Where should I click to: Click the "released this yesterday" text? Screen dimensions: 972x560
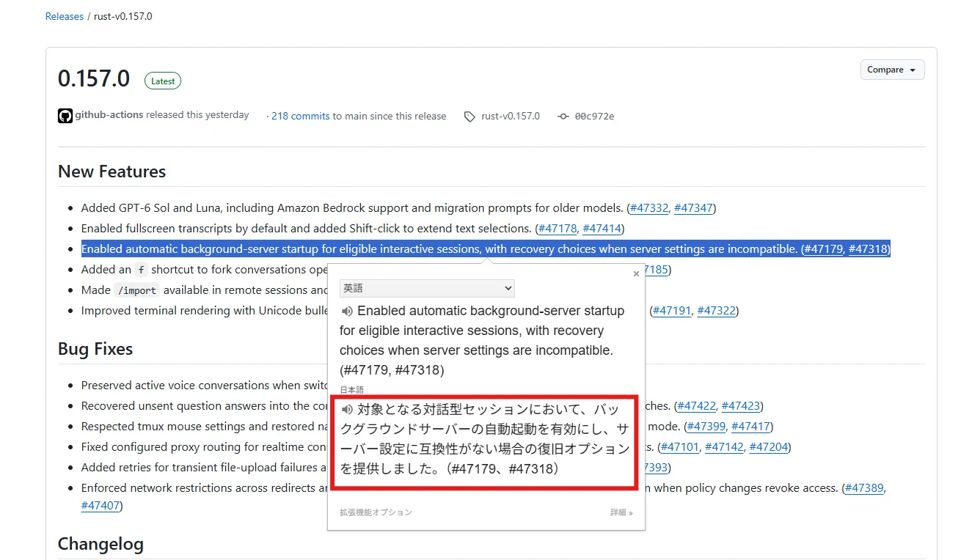(197, 115)
